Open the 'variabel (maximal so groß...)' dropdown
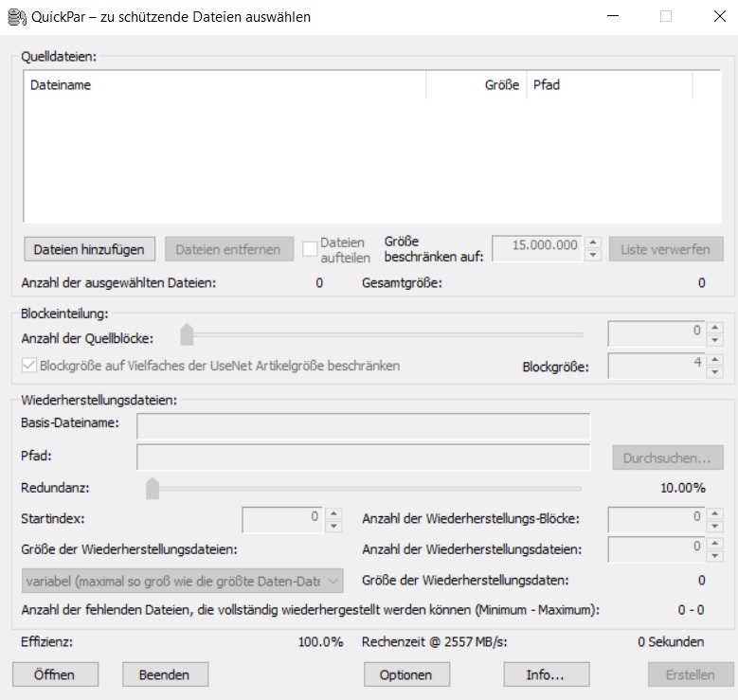 click(183, 581)
